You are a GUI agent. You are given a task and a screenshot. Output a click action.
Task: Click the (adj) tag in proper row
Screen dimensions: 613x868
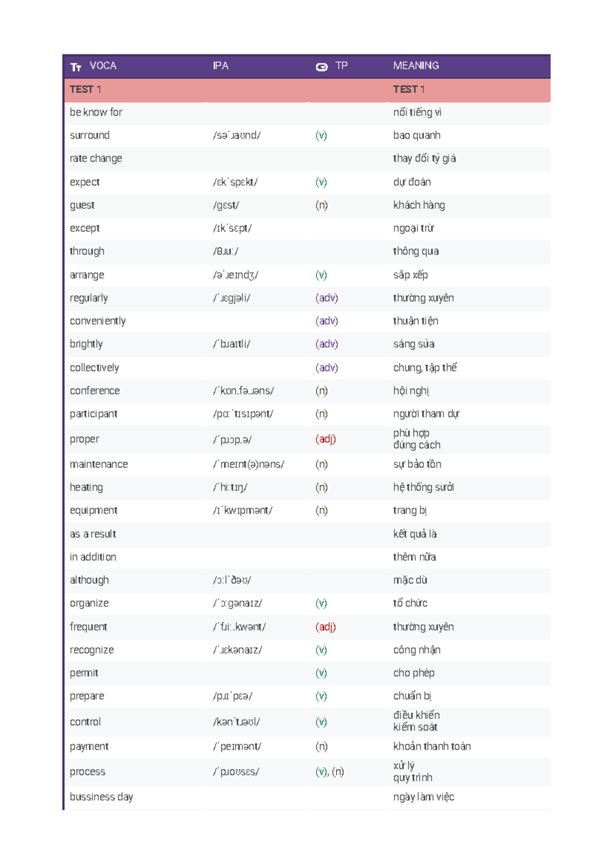[x=325, y=439]
